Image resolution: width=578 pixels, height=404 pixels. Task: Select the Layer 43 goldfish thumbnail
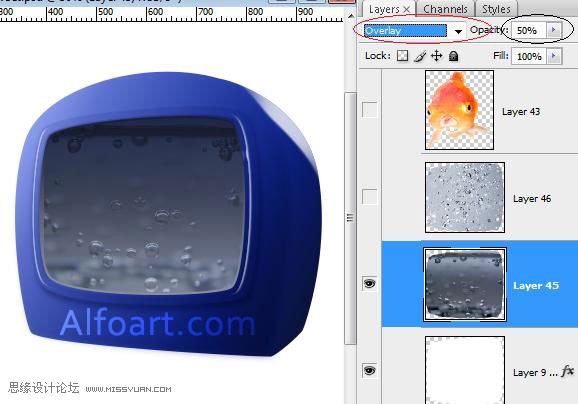click(x=459, y=110)
